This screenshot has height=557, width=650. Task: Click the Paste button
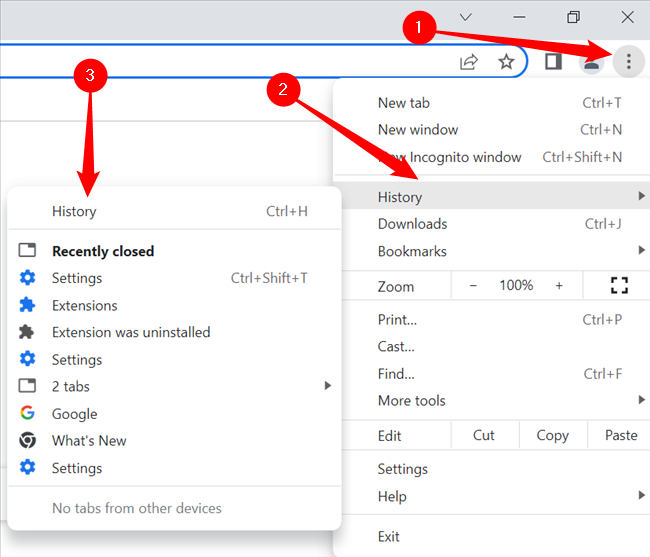tap(621, 435)
